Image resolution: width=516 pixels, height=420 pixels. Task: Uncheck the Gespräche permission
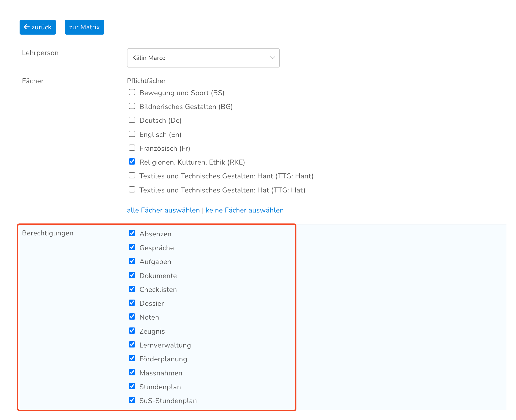[x=132, y=247]
